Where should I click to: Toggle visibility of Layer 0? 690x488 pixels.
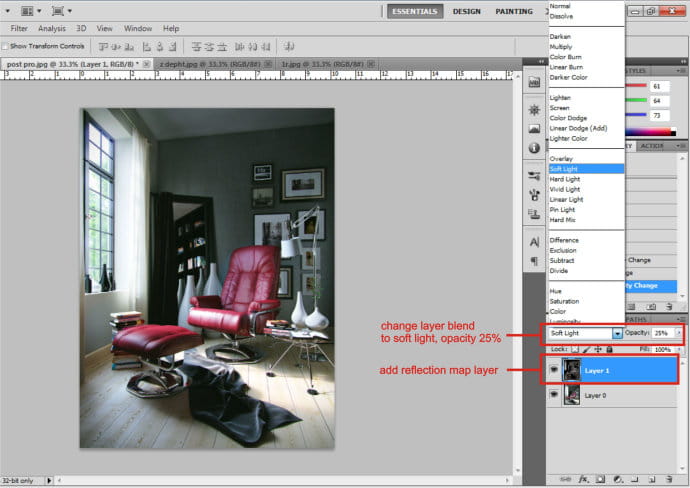(x=554, y=395)
